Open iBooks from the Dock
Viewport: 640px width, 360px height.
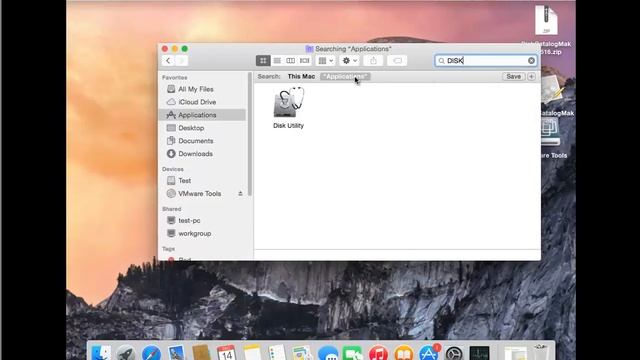click(404, 353)
